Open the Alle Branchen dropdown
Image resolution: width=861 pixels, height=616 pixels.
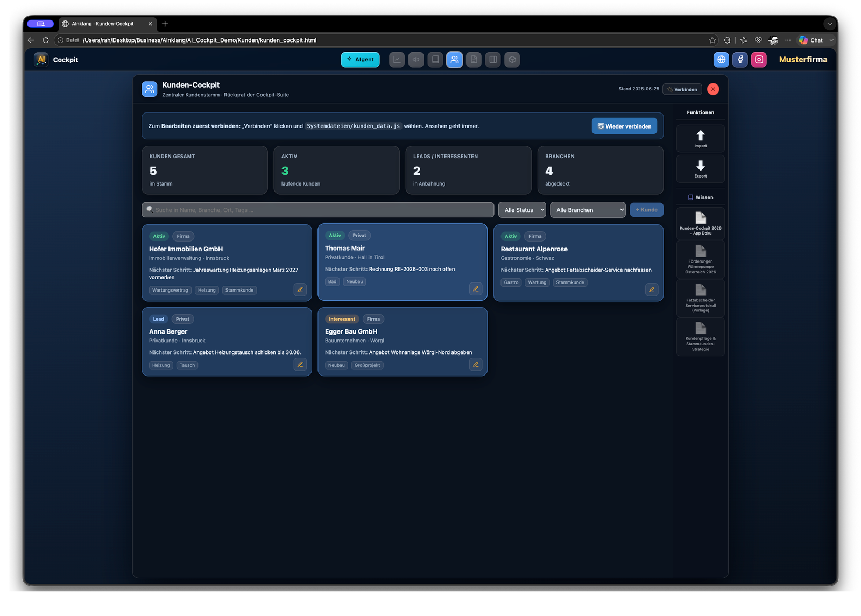pos(588,210)
